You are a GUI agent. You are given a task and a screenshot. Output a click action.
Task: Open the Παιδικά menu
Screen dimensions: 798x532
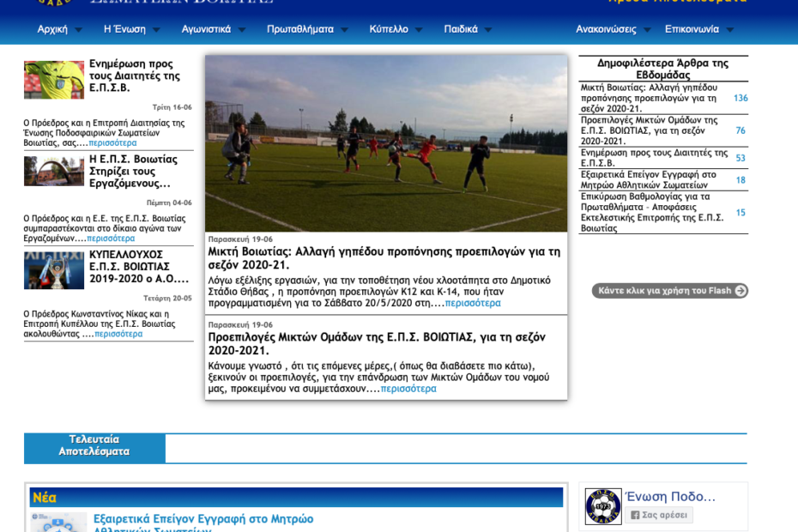pyautogui.click(x=461, y=29)
